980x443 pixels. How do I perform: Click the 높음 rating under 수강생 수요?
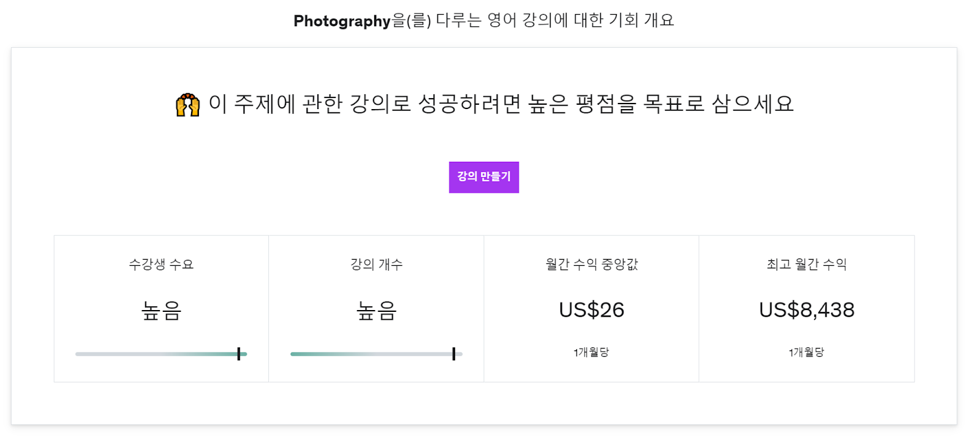161,311
